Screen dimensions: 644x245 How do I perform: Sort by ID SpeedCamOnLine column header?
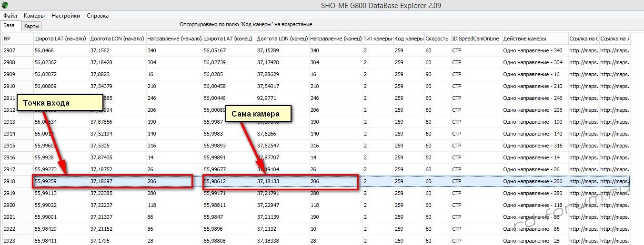click(x=476, y=39)
